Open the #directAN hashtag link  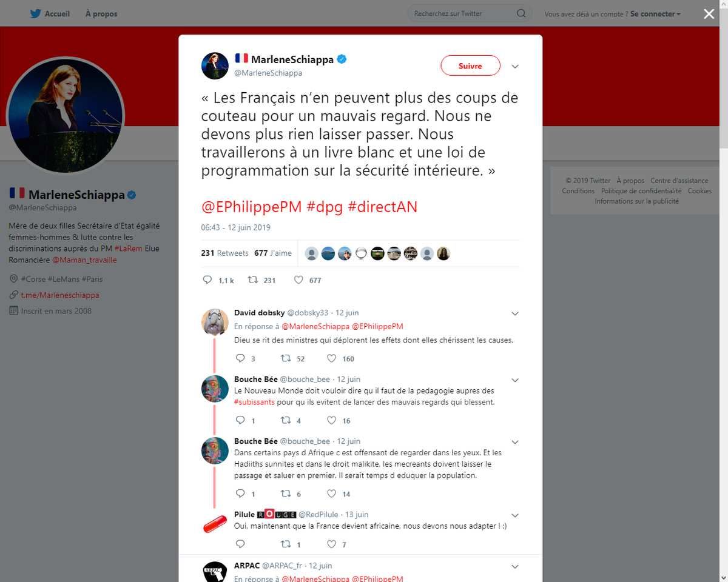pos(383,207)
